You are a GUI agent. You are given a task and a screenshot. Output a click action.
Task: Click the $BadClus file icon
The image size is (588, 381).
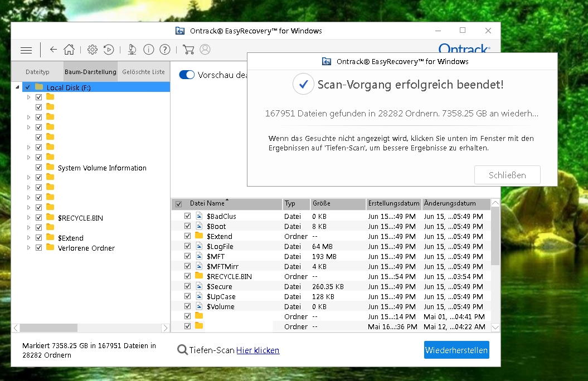click(x=199, y=216)
